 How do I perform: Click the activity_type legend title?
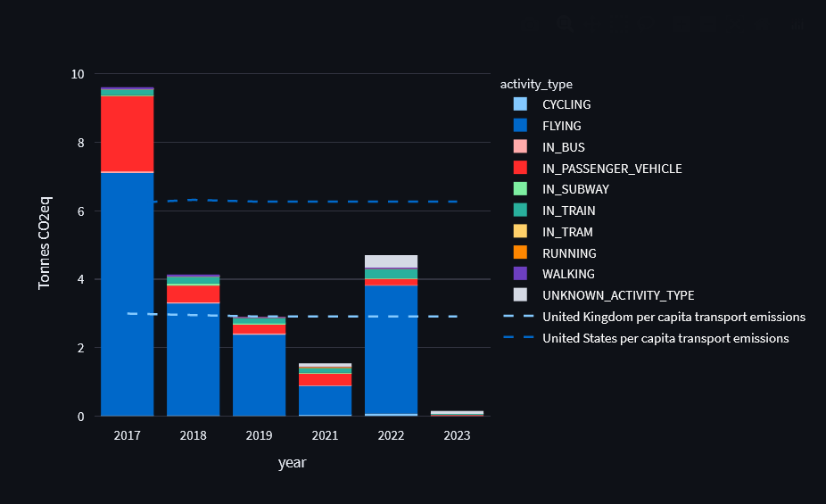[x=536, y=84]
